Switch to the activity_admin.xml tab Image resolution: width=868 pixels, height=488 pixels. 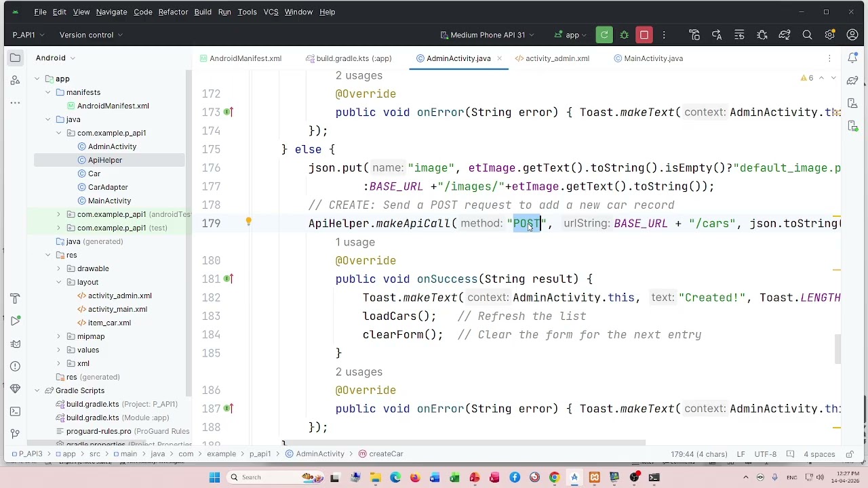pyautogui.click(x=553, y=58)
